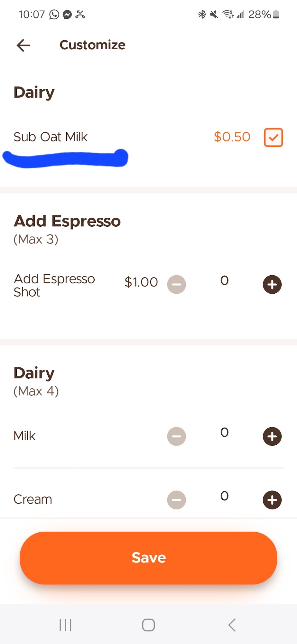Tap the $0.50 oat milk price
The image size is (297, 644).
pyautogui.click(x=232, y=137)
